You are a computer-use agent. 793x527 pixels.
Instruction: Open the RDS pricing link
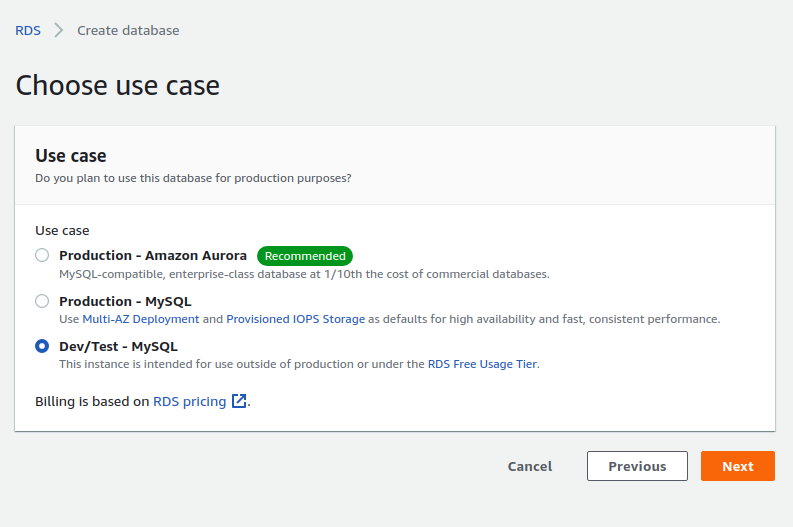pyautogui.click(x=190, y=402)
